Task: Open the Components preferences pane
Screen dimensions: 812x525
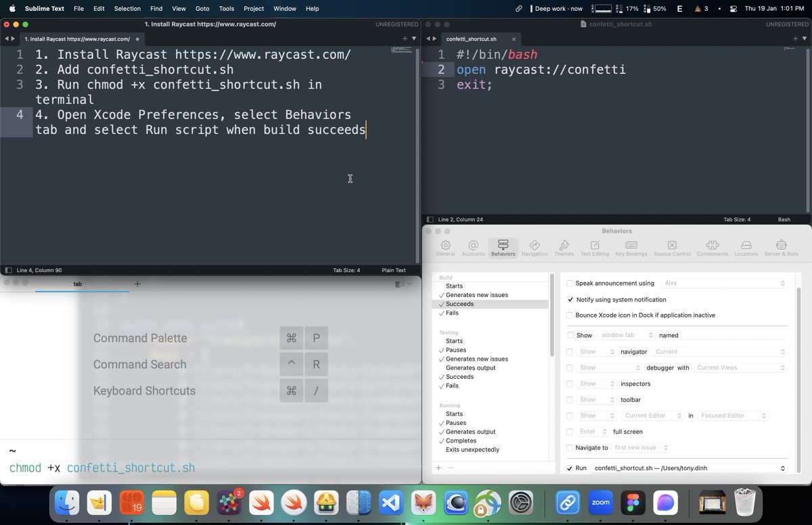Action: (x=712, y=248)
